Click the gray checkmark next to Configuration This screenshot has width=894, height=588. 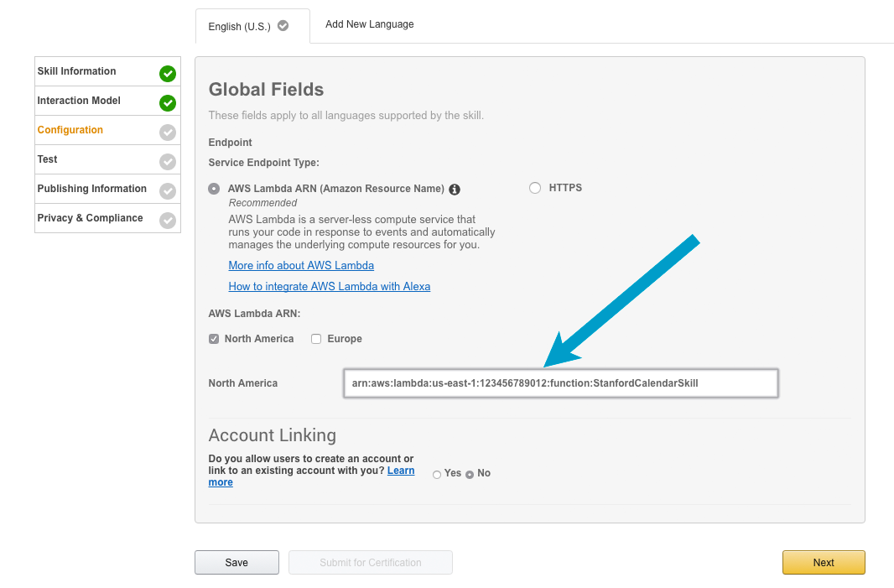tap(168, 133)
